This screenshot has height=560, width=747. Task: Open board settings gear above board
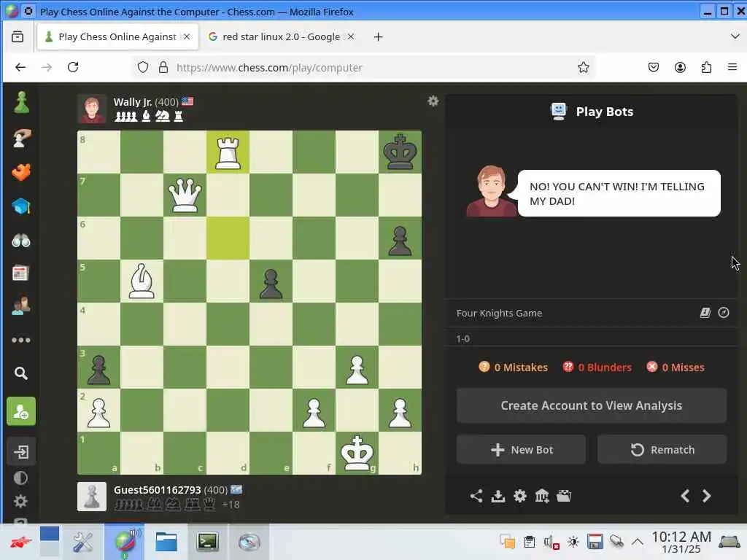coord(433,101)
